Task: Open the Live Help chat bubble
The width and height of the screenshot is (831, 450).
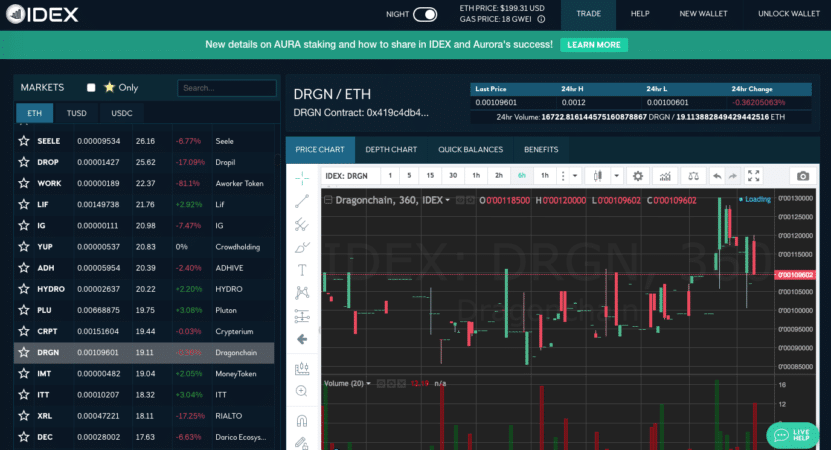Action: coord(792,435)
